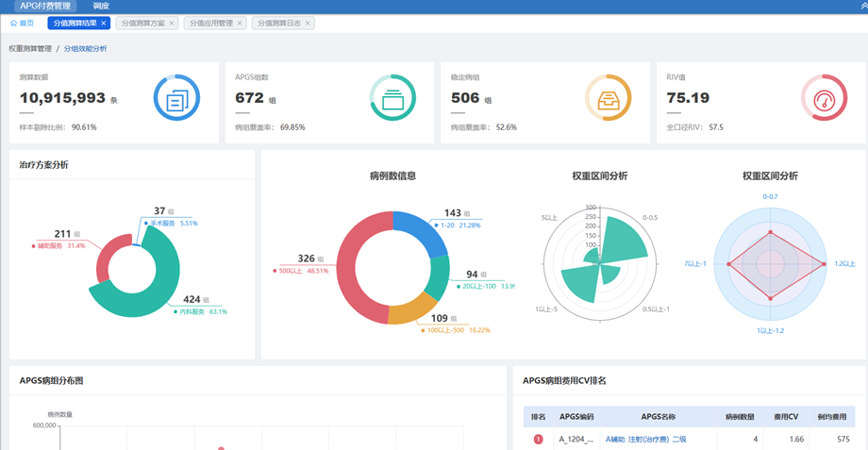Open the A辅助 注射(治疗费) 二级 link
Screen dimensions: 868x450
pos(645,439)
